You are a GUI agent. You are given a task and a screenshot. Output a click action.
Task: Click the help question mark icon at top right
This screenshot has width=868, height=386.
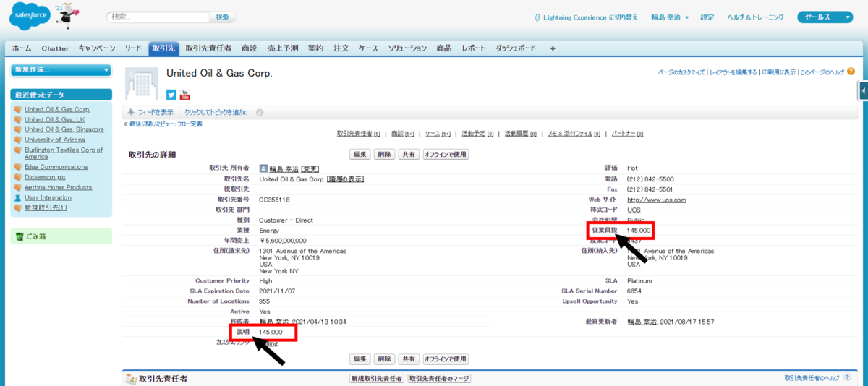(x=851, y=72)
